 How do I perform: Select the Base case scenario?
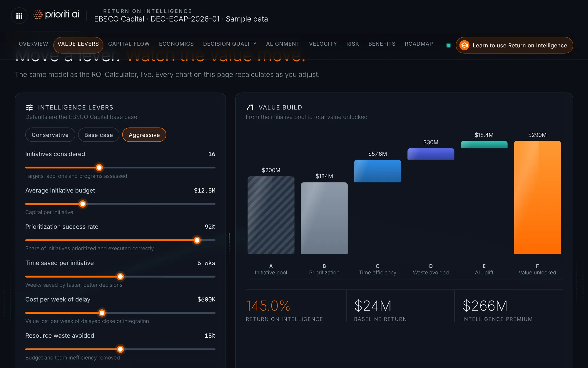[x=98, y=135]
